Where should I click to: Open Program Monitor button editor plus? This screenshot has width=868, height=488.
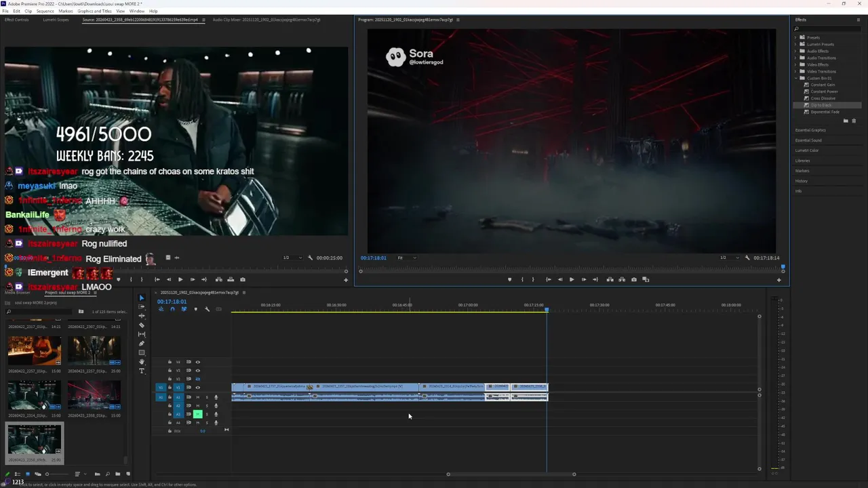pos(778,280)
